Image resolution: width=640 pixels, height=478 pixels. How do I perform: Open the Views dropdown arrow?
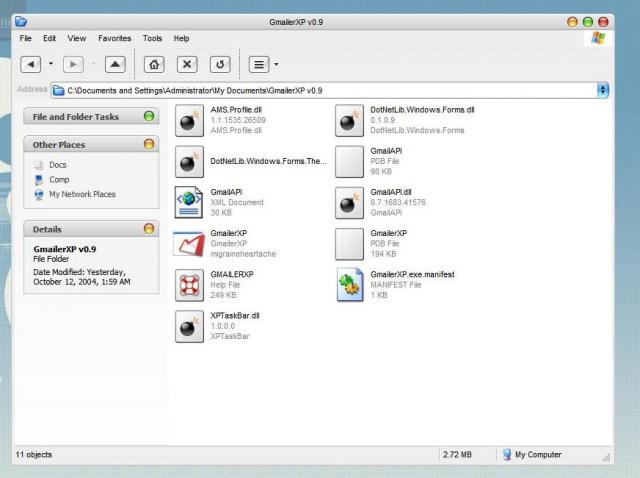pyautogui.click(x=276, y=64)
